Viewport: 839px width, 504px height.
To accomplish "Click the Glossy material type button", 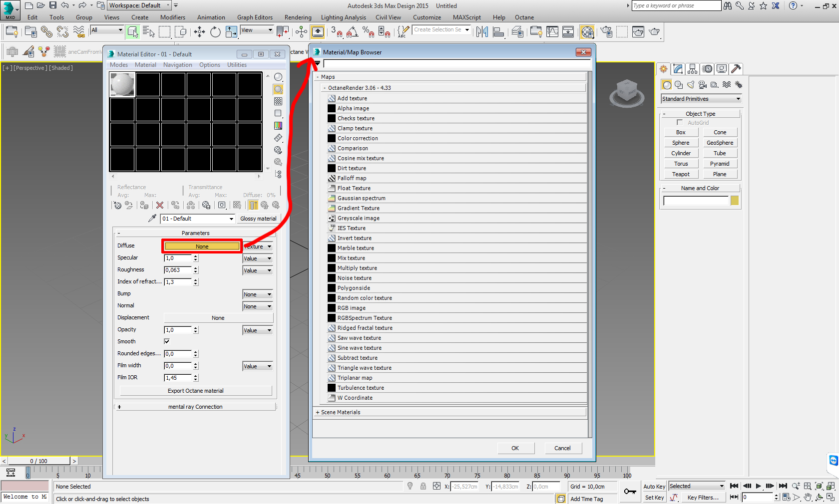I will click(258, 219).
